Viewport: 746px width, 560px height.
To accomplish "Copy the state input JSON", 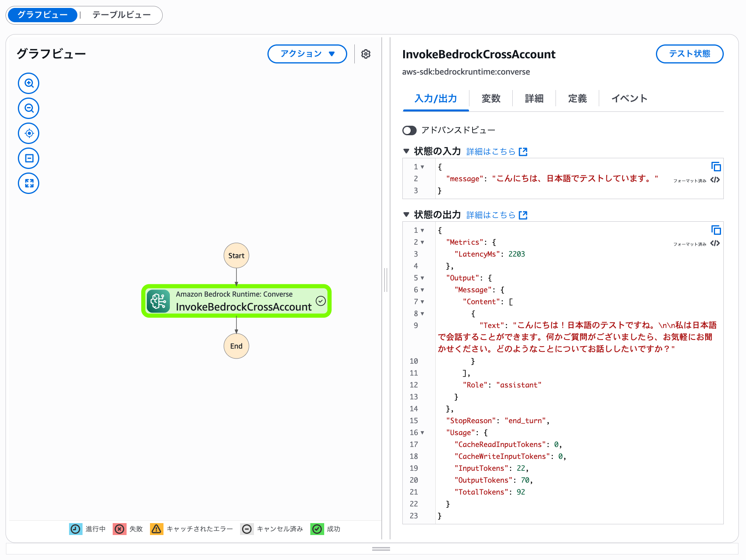I will click(716, 167).
